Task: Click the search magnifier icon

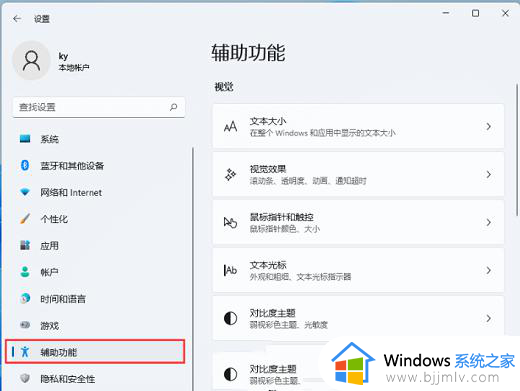Action: pyautogui.click(x=173, y=107)
